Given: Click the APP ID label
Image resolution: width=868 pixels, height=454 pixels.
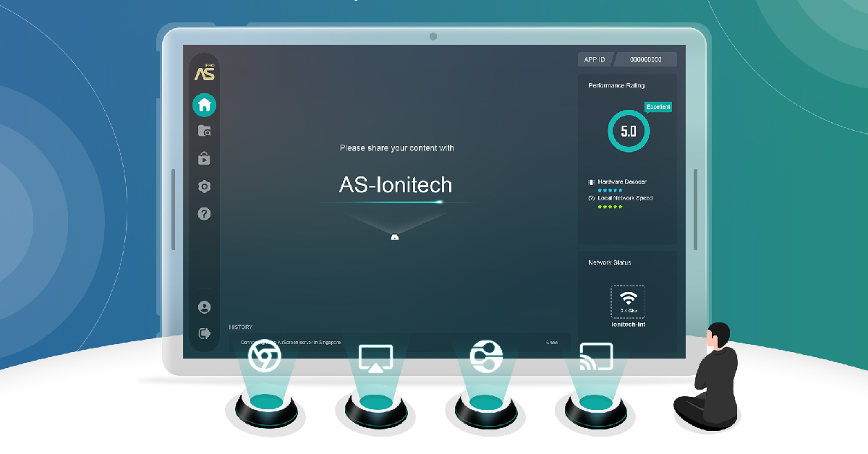Looking at the screenshot, I should click(594, 59).
